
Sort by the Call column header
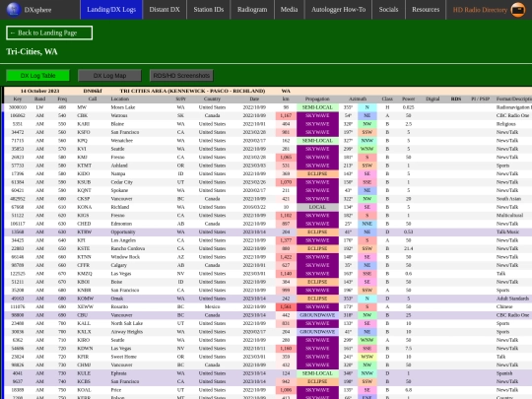(93, 99)
